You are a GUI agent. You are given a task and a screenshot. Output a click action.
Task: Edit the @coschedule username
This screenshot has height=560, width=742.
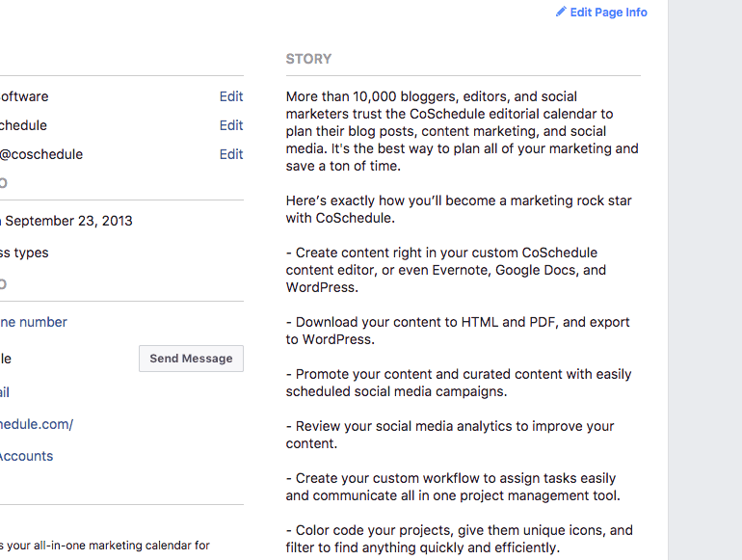pos(231,154)
